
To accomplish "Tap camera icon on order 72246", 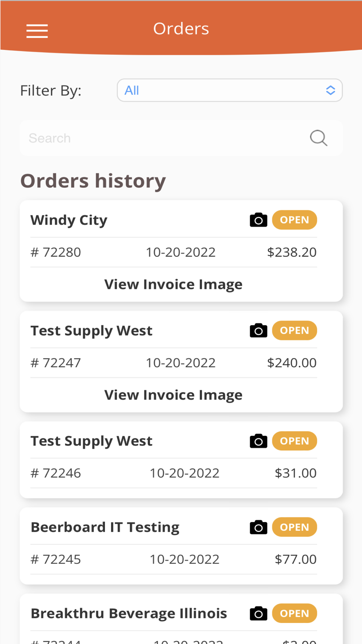I will (258, 441).
